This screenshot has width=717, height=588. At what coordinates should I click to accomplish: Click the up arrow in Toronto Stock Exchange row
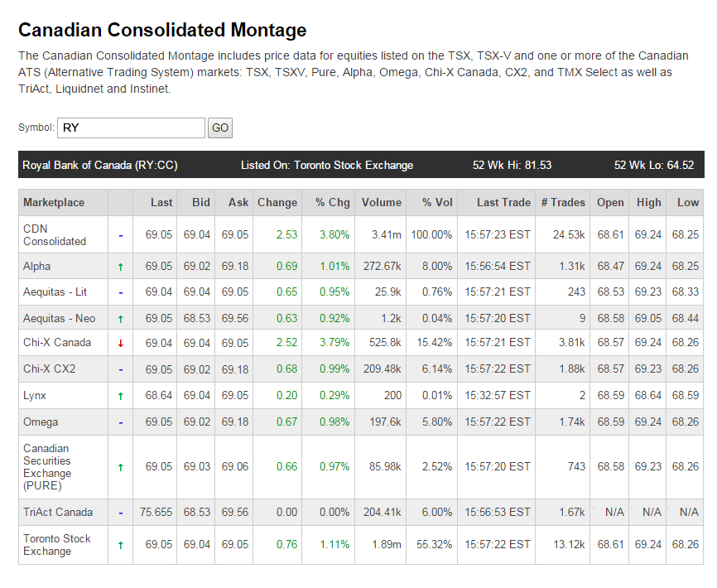point(121,545)
